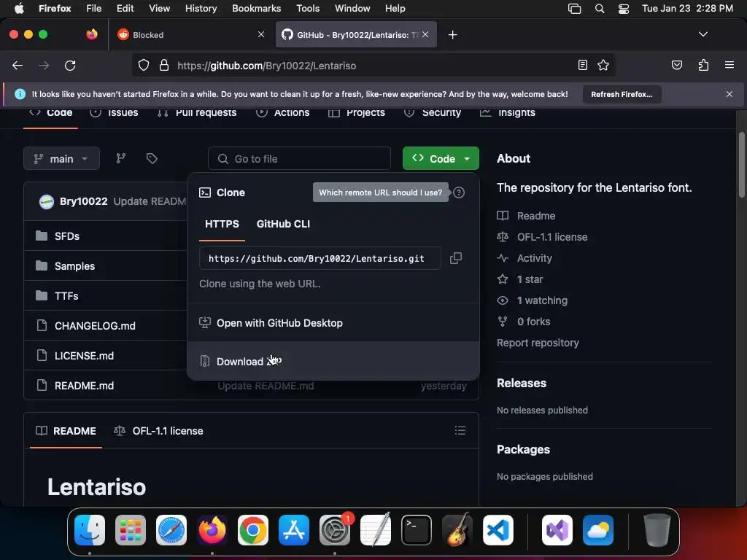Click the padlock site information icon
The height and width of the screenshot is (560, 747).
click(x=164, y=65)
